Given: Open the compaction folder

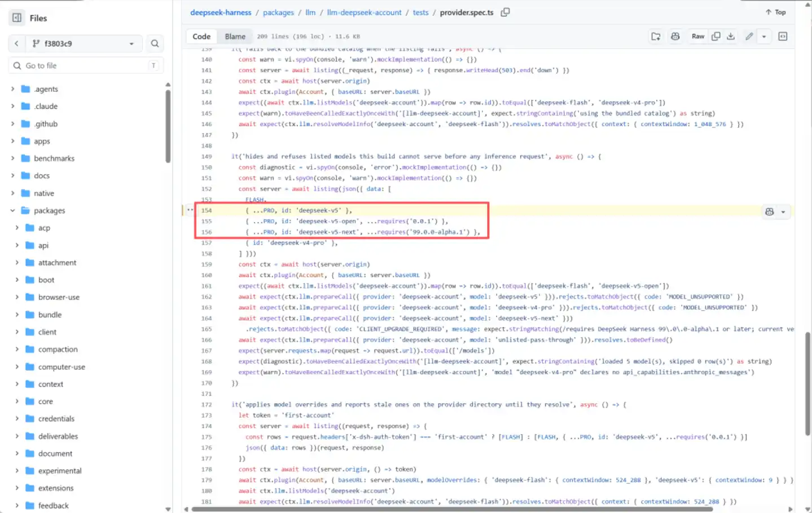Looking at the screenshot, I should [x=58, y=350].
